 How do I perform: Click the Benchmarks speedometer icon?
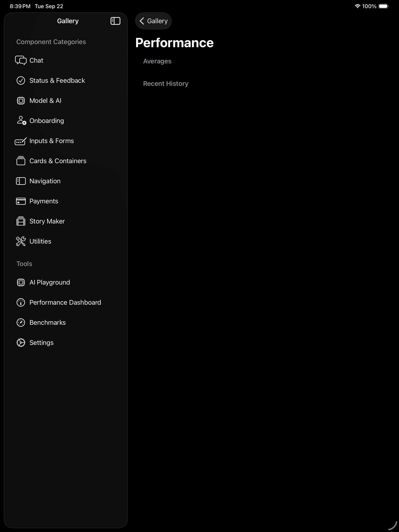pos(21,322)
